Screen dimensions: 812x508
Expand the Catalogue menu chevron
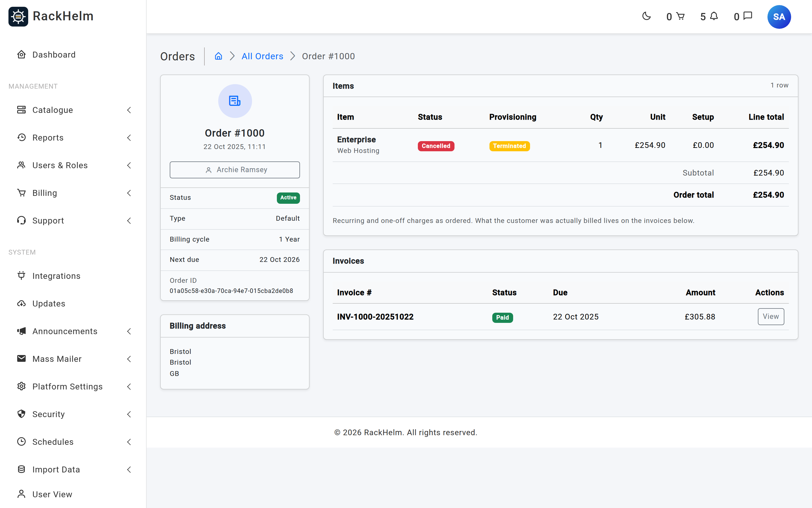129,110
